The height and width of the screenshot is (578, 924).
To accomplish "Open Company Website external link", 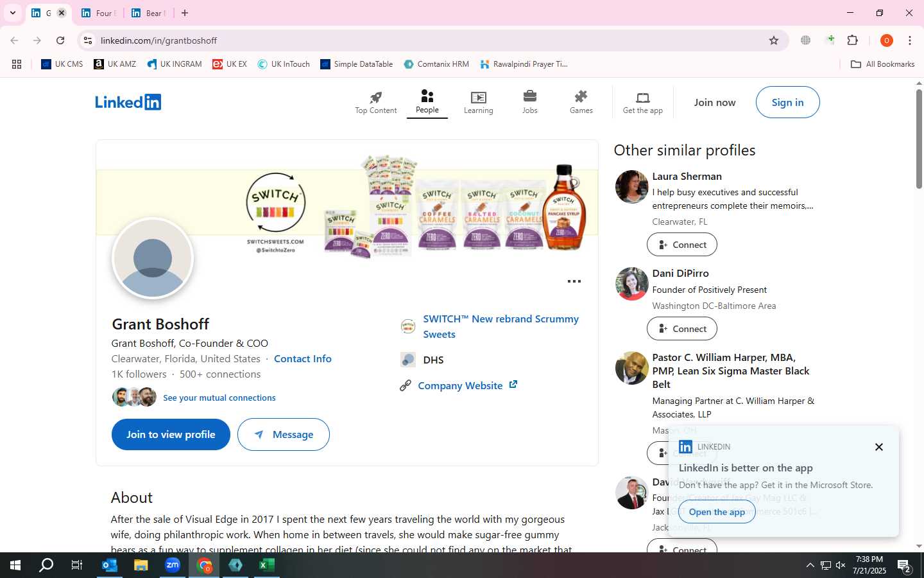I will [x=467, y=385].
